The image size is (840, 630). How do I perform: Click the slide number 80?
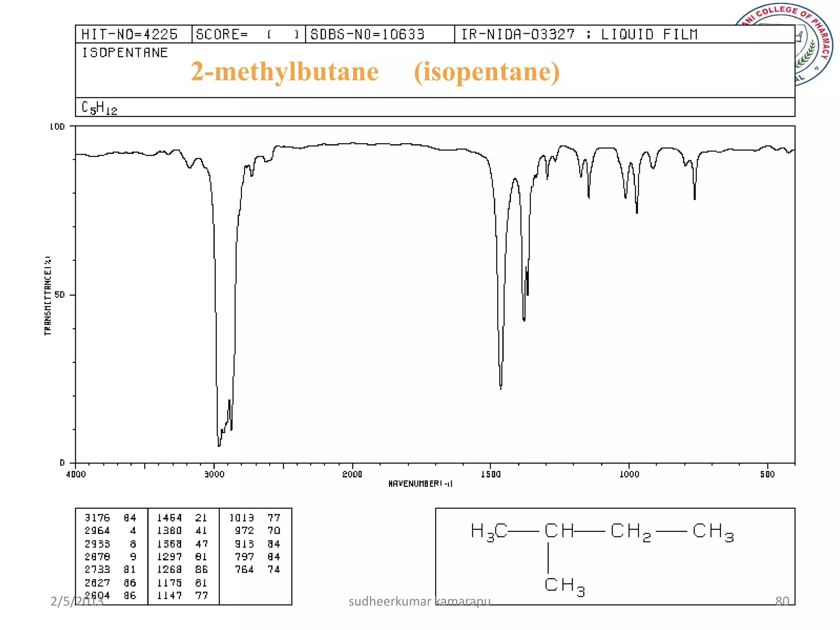point(782,601)
